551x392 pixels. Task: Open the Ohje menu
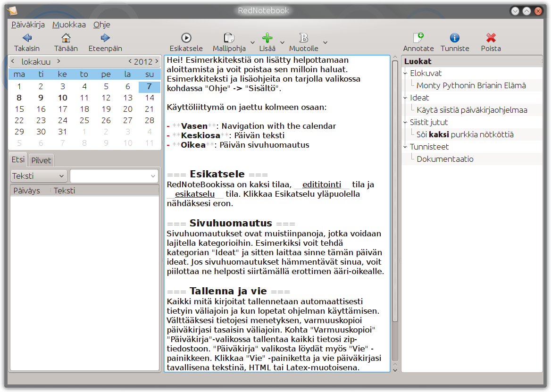[101, 25]
